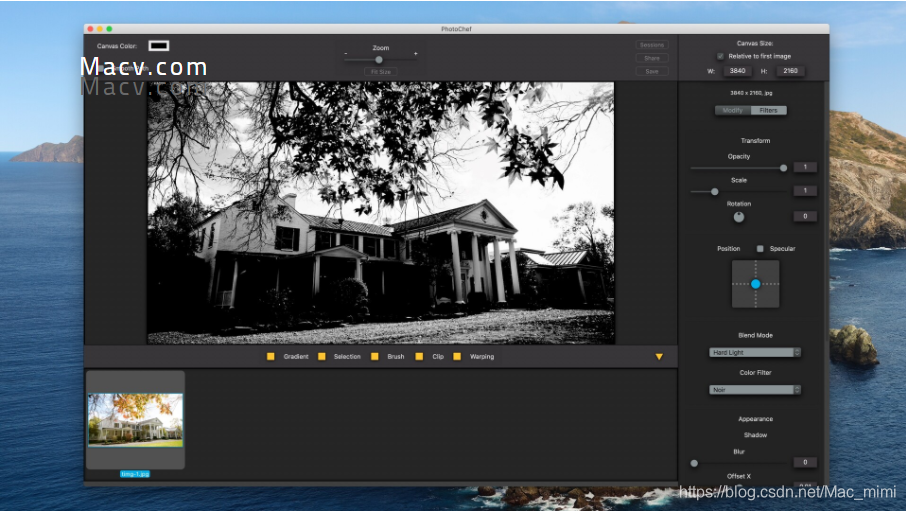The image size is (906, 511).
Task: Click the zoom plus sign
Action: [x=415, y=54]
